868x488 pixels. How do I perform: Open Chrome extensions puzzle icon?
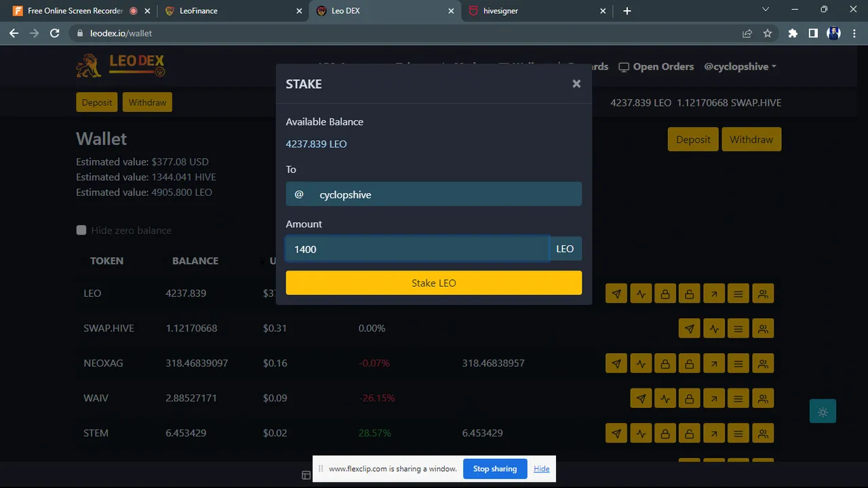(x=793, y=33)
